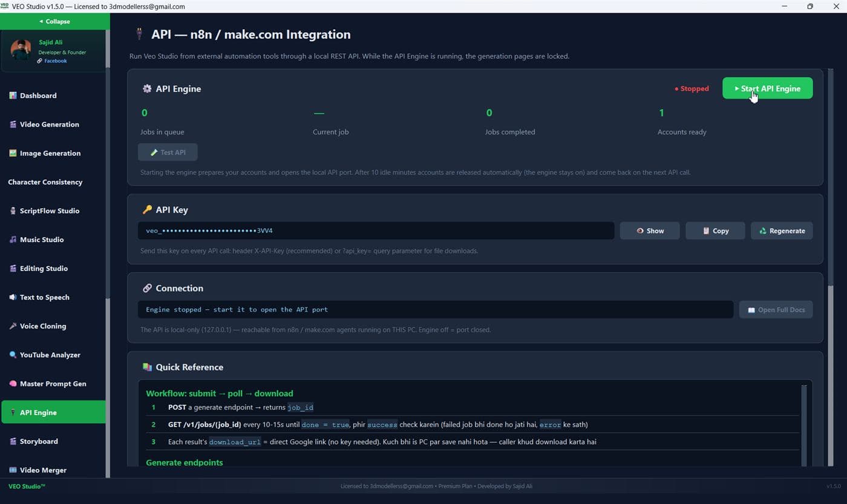Click the API Engine gear icon
The image size is (847, 504).
pyautogui.click(x=147, y=88)
